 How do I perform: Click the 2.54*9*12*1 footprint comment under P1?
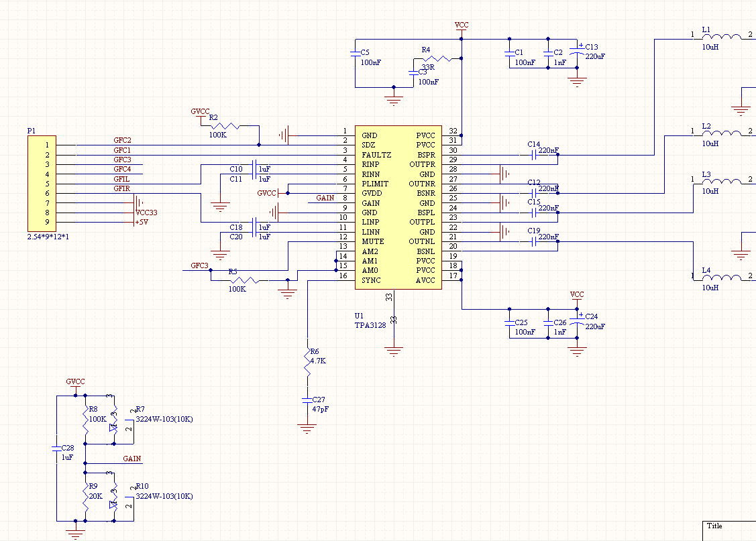pyautogui.click(x=48, y=237)
